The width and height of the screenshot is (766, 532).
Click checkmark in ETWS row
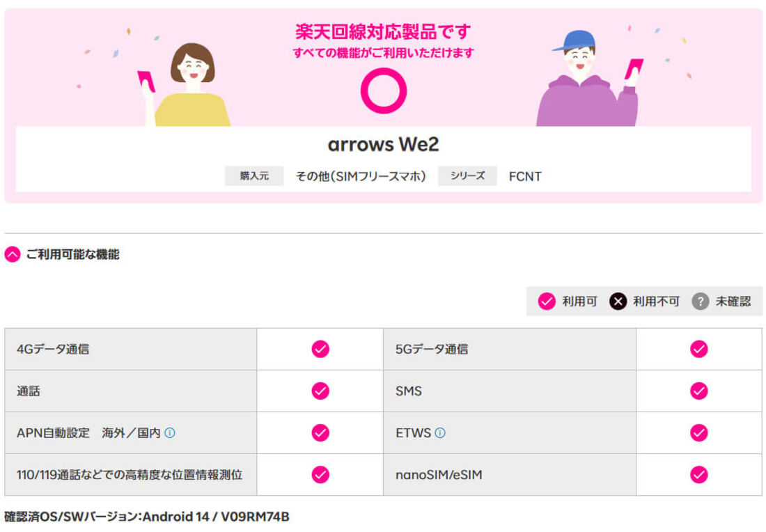point(698,433)
